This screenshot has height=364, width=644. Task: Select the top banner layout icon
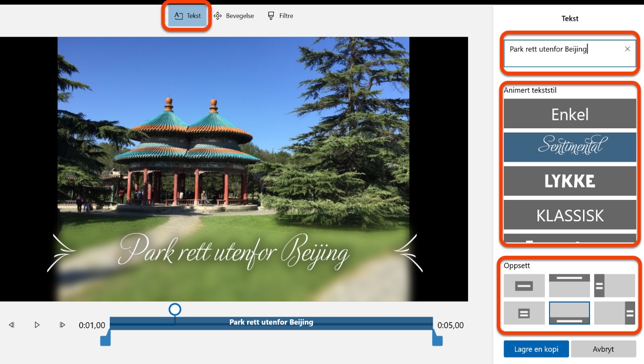click(569, 286)
